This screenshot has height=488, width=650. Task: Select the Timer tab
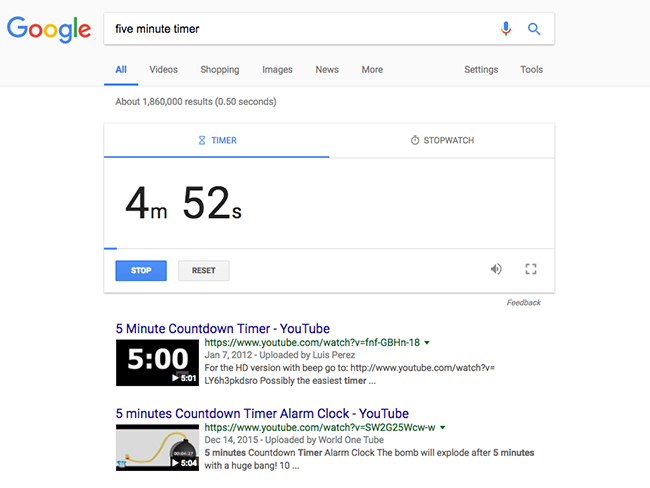[x=217, y=140]
